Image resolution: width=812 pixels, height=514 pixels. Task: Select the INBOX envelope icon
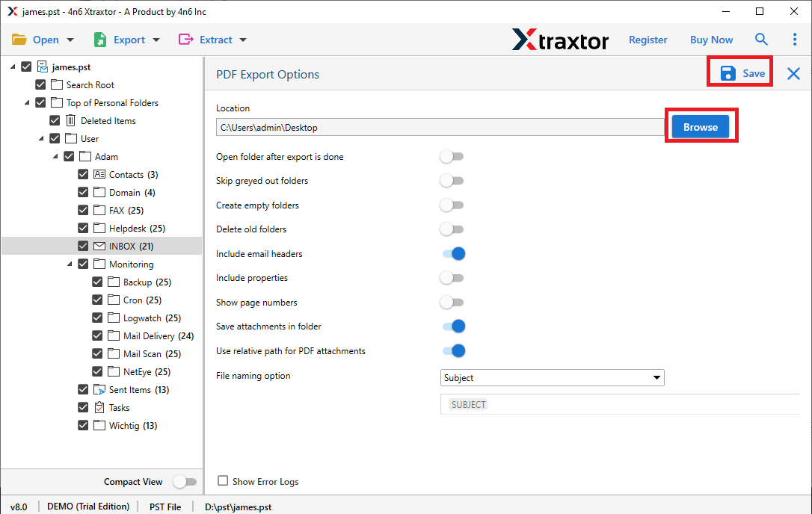pyautogui.click(x=98, y=246)
